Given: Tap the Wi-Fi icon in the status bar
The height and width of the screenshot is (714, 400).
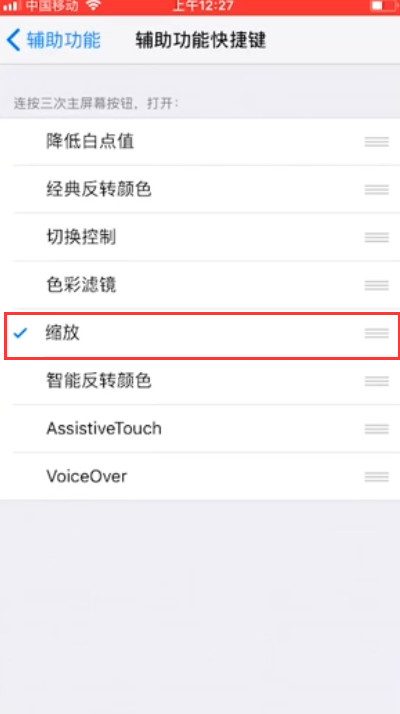Looking at the screenshot, I should 93,6.
